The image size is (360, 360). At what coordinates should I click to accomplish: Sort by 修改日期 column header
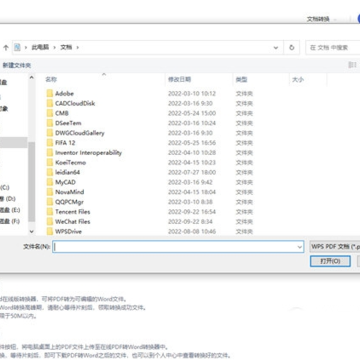pyautogui.click(x=179, y=80)
